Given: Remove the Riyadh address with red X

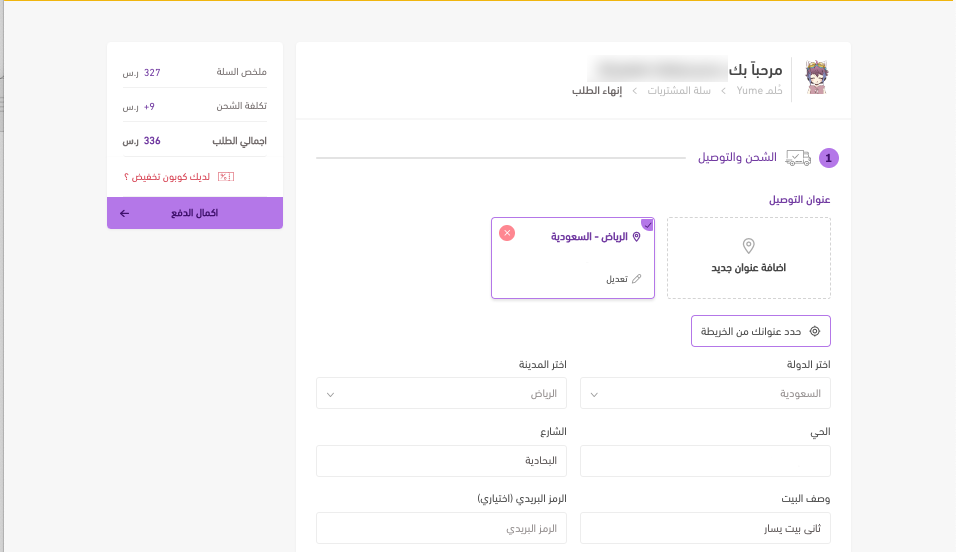Looking at the screenshot, I should (507, 233).
